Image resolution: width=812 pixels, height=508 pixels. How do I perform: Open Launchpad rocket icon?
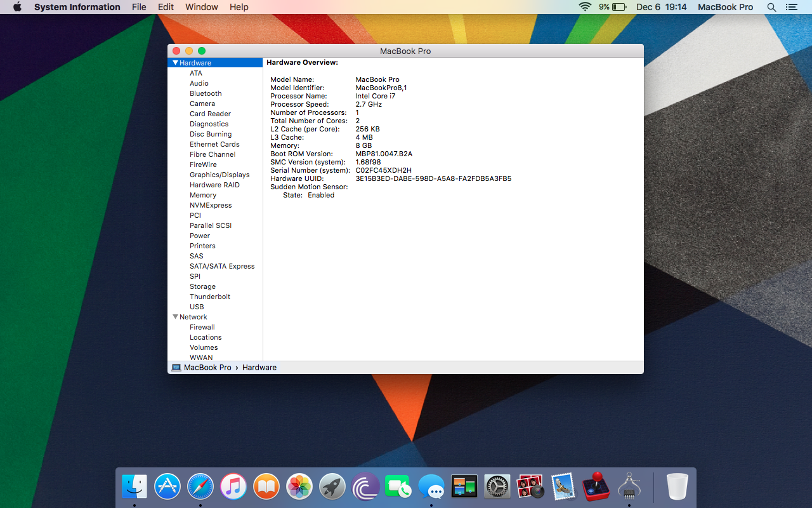[x=332, y=487]
